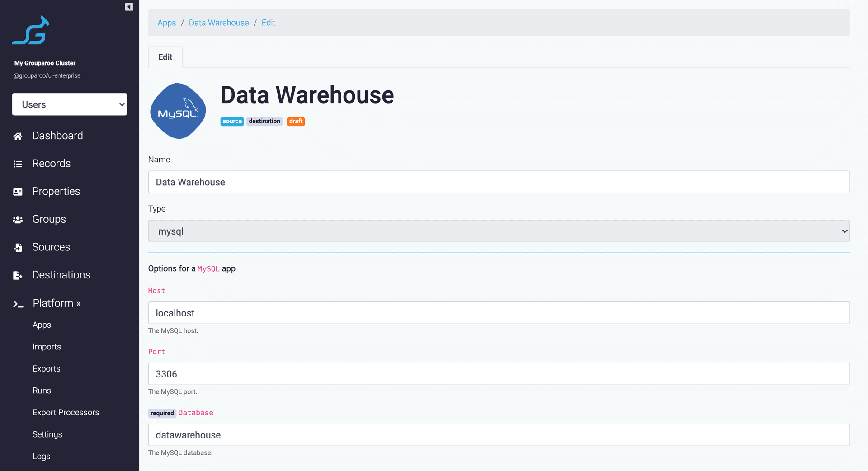Screen dimensions: 868x471
Task: Click Apps breadcrumb link
Action: tap(166, 23)
